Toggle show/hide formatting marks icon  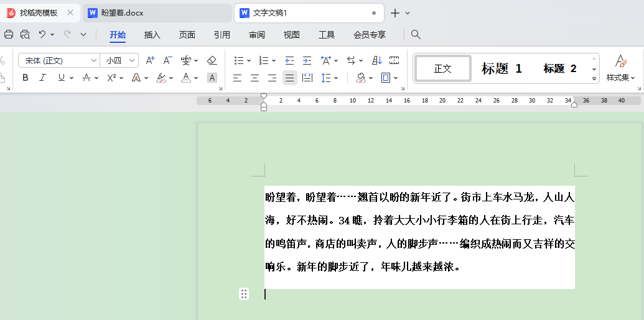coord(394,61)
